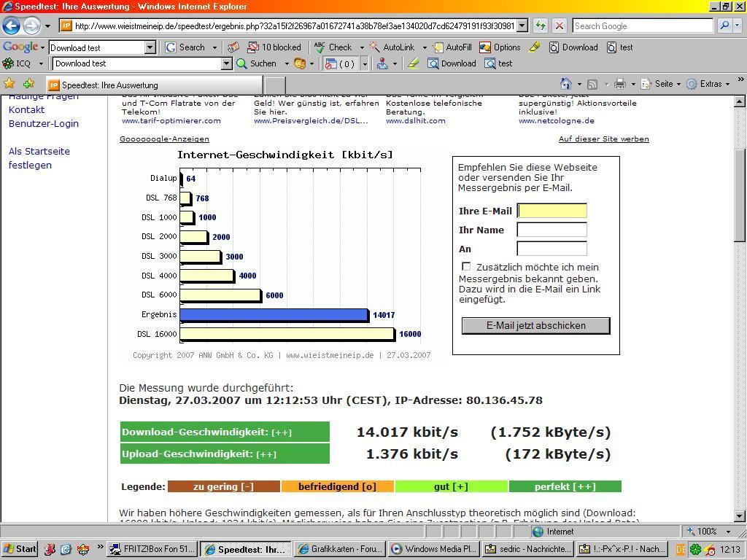Click the vertical scrollbar down arrow
Viewport: 747px width, 560px height.
coord(740,516)
